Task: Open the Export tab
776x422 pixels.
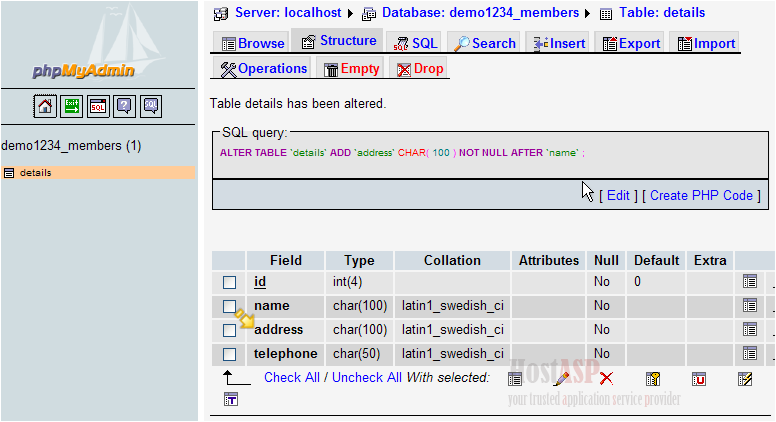Action: (x=630, y=44)
